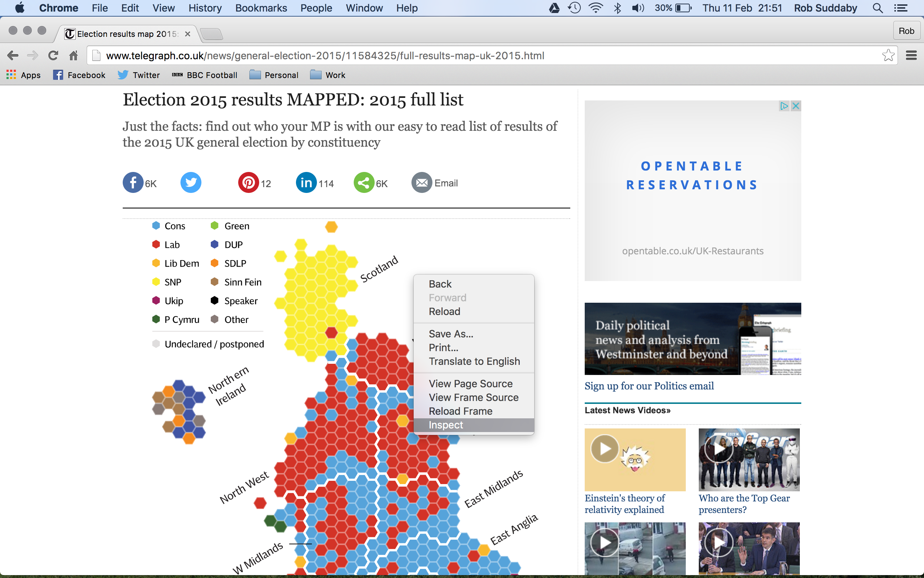Reload the page using toolbar refresh icon
Image resolution: width=924 pixels, height=578 pixels.
coord(53,56)
